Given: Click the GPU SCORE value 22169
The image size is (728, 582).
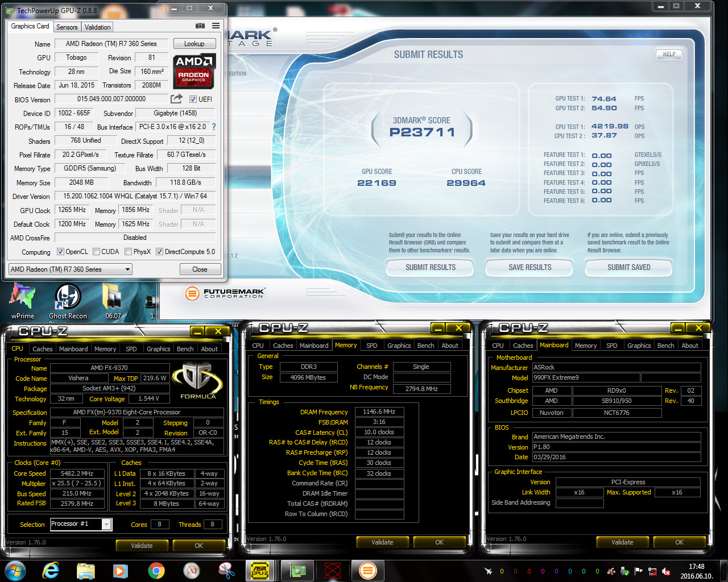Looking at the screenshot, I should click(x=377, y=183).
